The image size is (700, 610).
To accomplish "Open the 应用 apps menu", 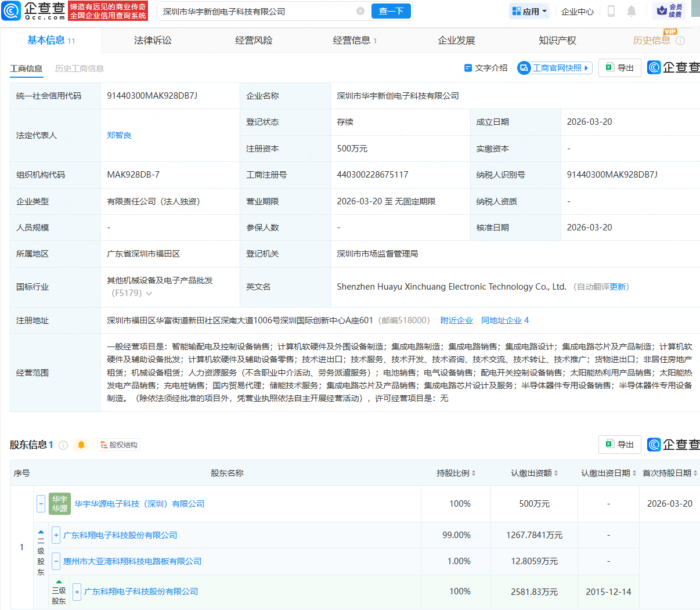I will 529,11.
